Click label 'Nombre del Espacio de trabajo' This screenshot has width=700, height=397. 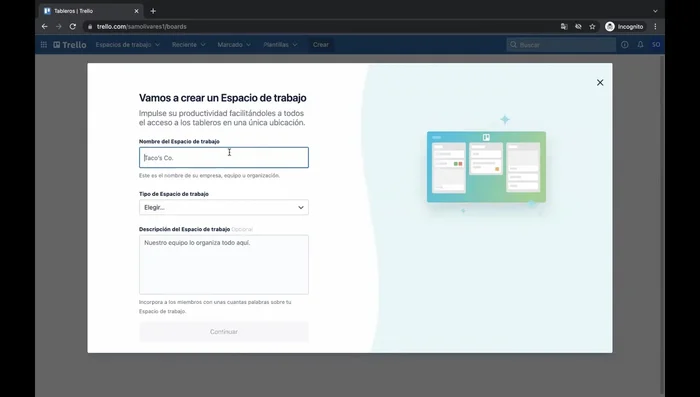click(179, 142)
